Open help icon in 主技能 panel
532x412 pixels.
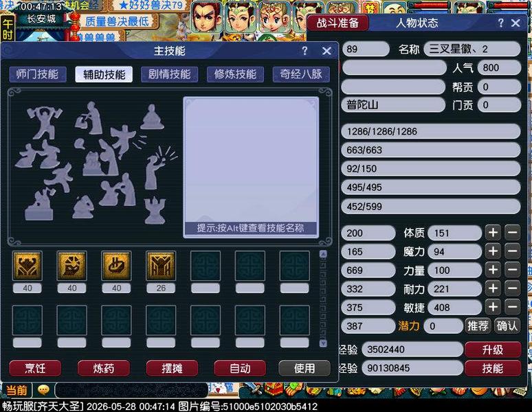(x=304, y=51)
